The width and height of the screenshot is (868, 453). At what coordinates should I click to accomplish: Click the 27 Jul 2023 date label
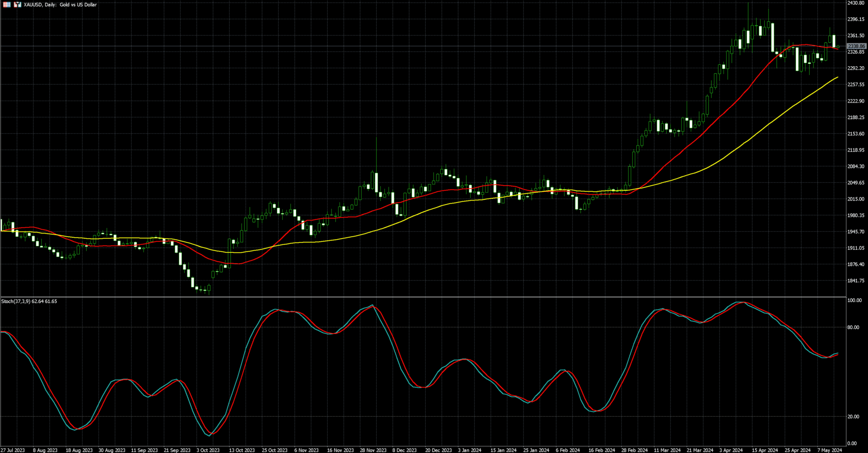pyautogui.click(x=13, y=450)
